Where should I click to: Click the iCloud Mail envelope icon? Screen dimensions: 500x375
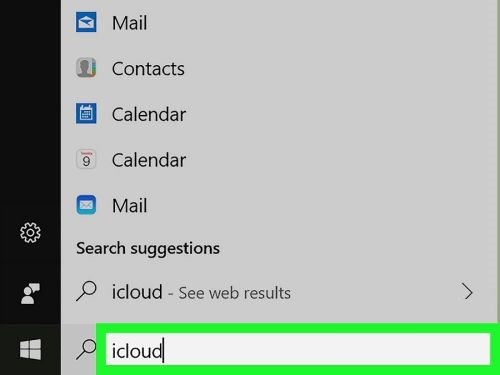[86, 205]
